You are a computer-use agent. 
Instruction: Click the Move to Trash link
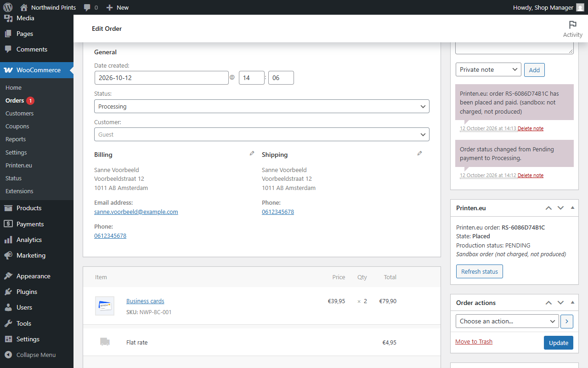(x=474, y=341)
